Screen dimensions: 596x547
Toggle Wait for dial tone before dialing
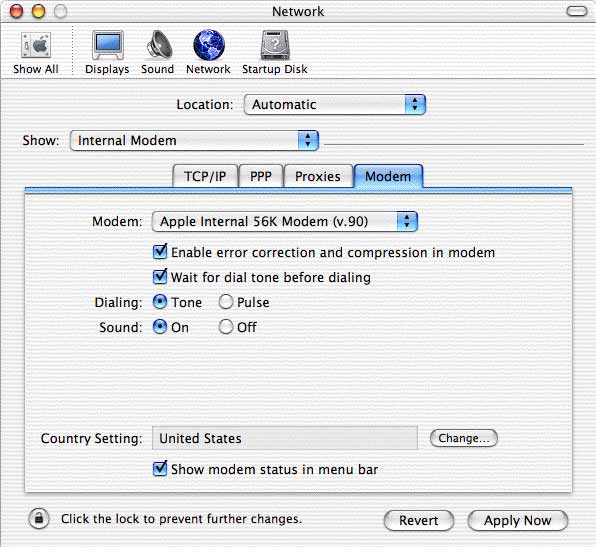click(x=160, y=277)
